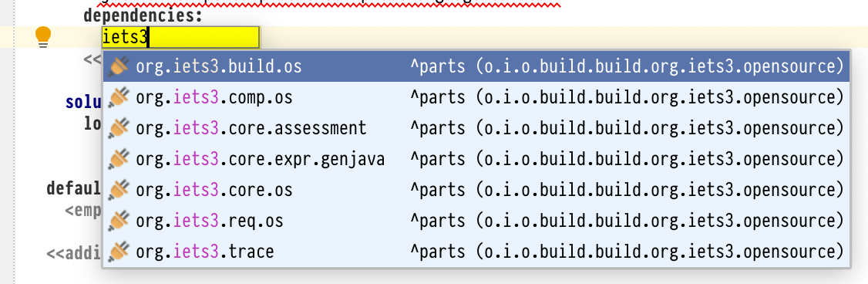Click ^parts description on org.iets3.comp.os row
Viewport: 868px width, 284px height.
pyautogui.click(x=627, y=97)
